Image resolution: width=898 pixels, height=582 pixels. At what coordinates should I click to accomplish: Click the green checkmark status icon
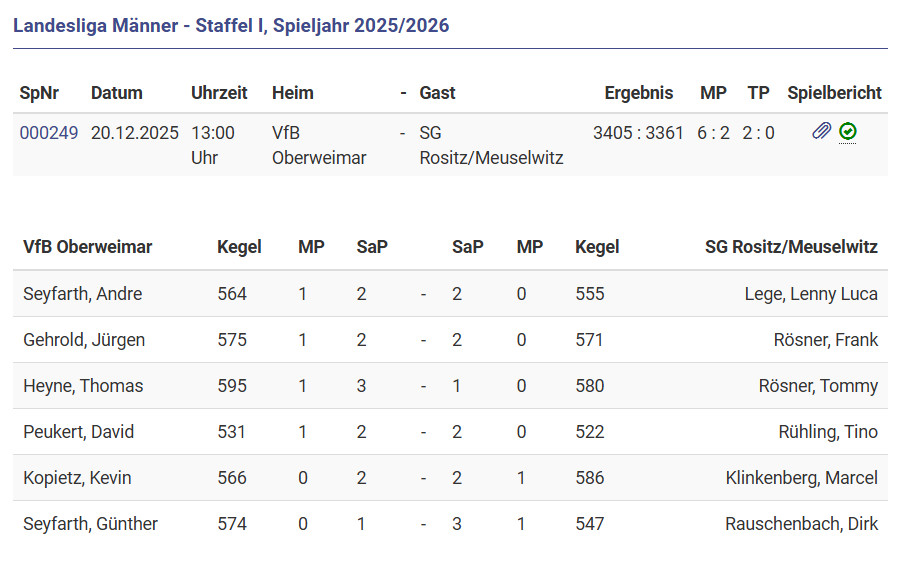click(848, 131)
